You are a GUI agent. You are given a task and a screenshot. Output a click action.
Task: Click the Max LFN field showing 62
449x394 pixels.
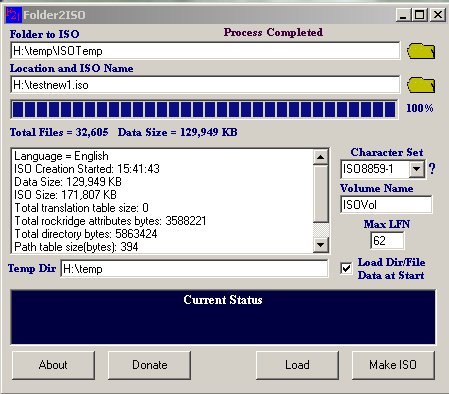click(x=387, y=240)
